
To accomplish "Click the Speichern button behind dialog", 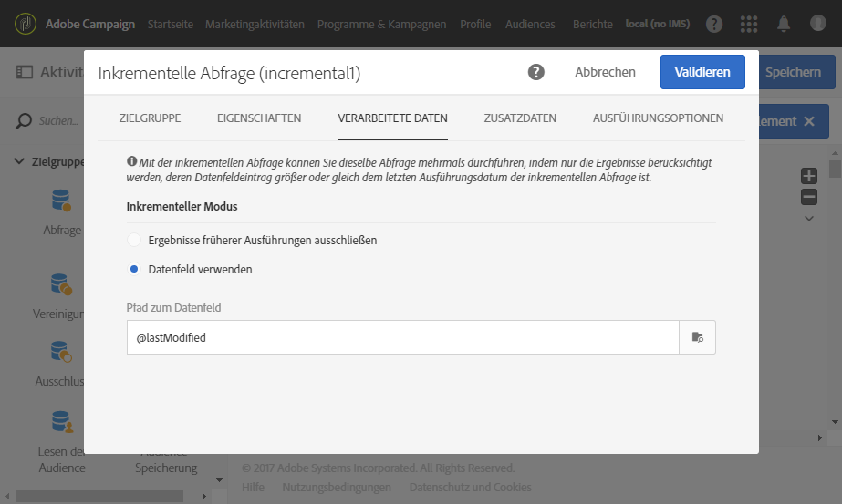I will click(796, 72).
